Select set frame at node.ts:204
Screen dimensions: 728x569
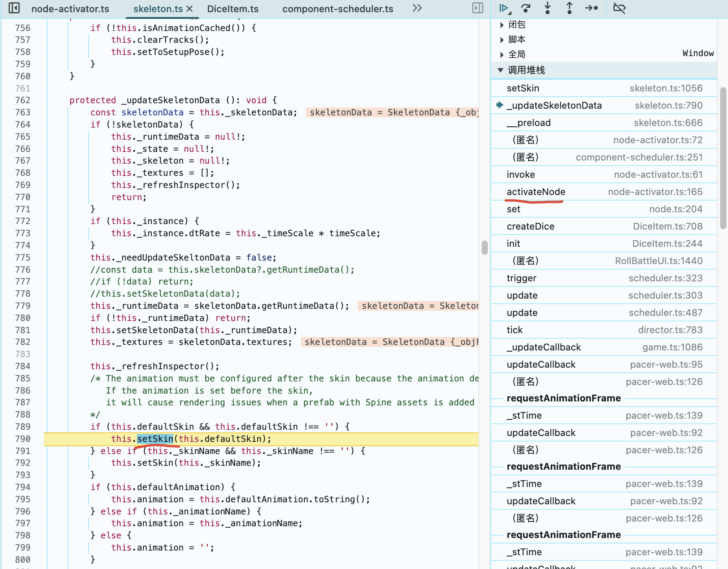click(x=604, y=209)
